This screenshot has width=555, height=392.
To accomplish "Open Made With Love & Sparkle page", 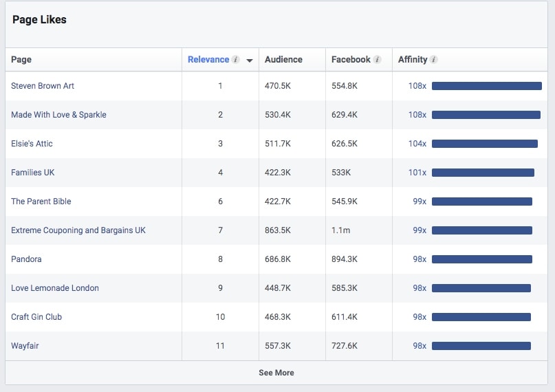I will (x=58, y=115).
